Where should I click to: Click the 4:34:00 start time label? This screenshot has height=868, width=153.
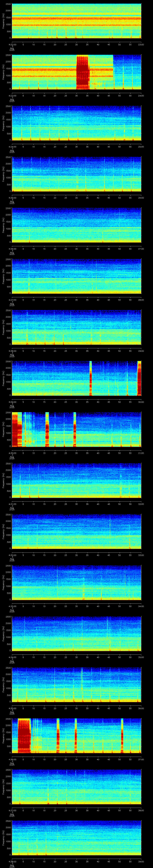12,657
